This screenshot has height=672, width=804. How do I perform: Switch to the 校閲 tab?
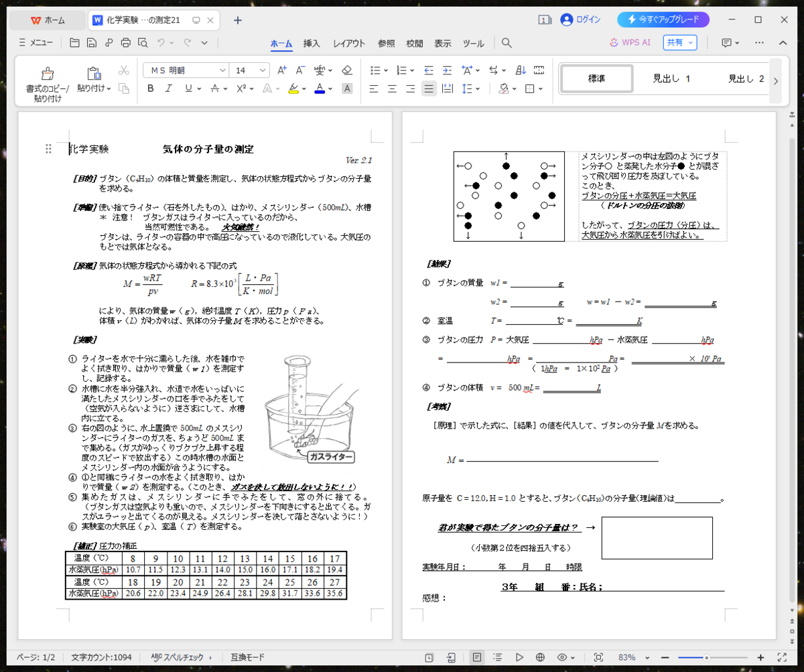tap(414, 44)
